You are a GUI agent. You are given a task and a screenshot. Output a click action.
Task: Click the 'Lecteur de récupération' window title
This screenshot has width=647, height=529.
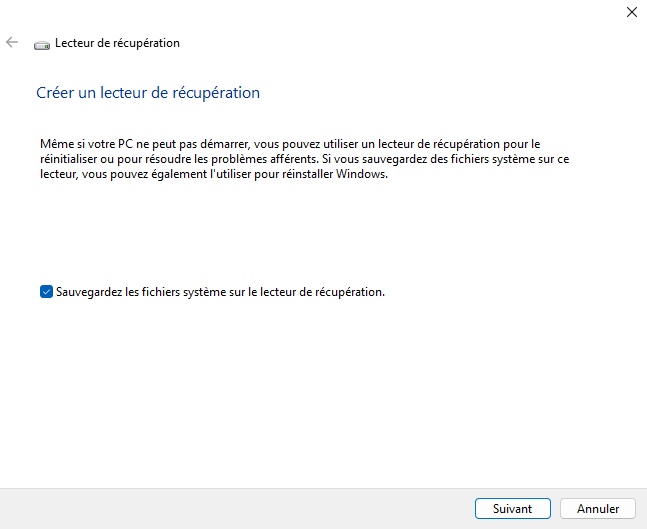117,43
